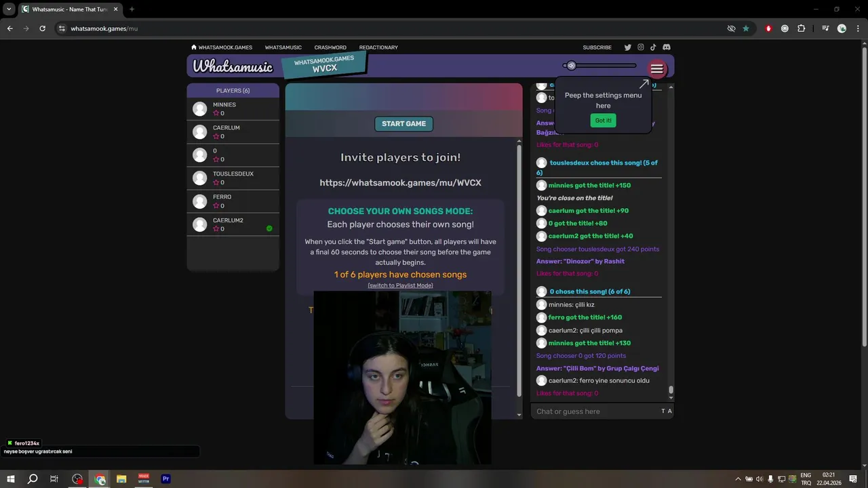Open the tab search dropdown arrow
The height and width of the screenshot is (488, 868).
pyautogui.click(x=9, y=9)
